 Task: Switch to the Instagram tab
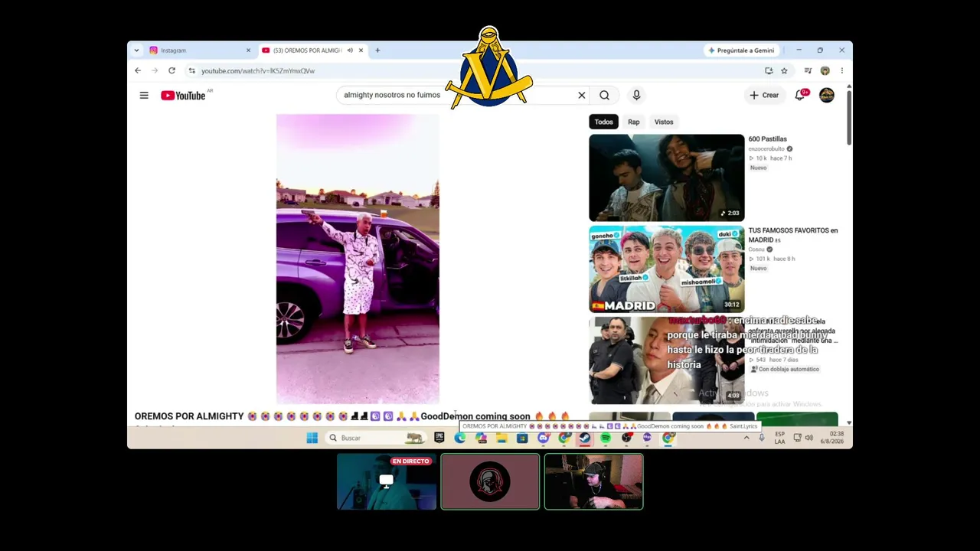click(x=200, y=51)
